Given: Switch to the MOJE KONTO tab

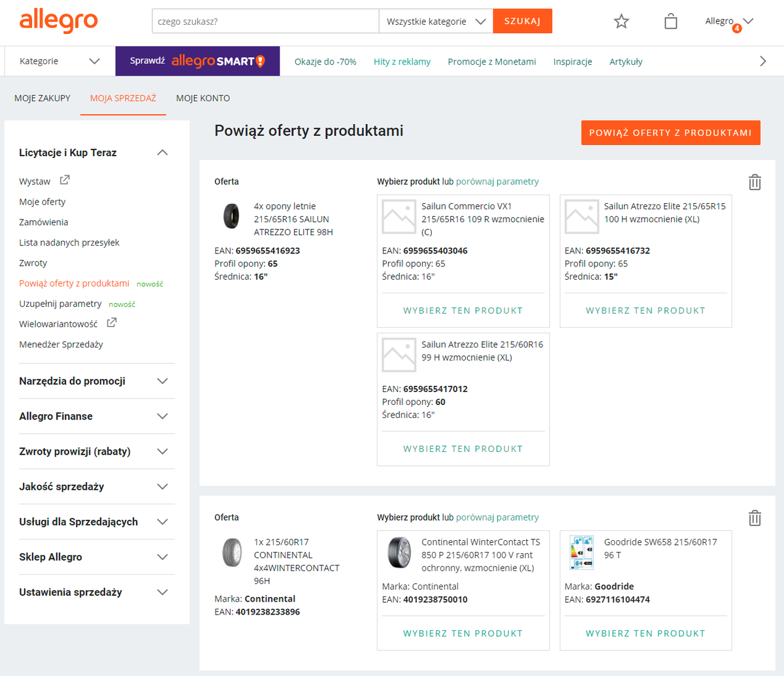Looking at the screenshot, I should coord(203,99).
